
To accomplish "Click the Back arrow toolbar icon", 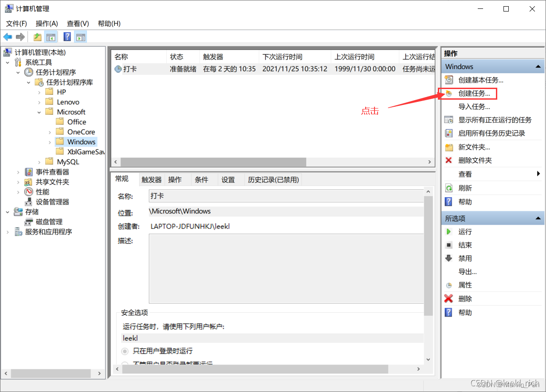I will point(8,37).
